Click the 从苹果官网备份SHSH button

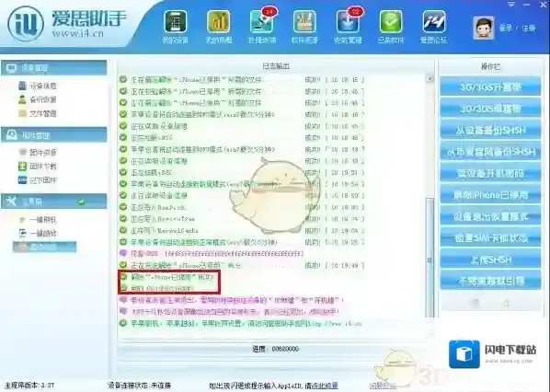tap(490, 152)
